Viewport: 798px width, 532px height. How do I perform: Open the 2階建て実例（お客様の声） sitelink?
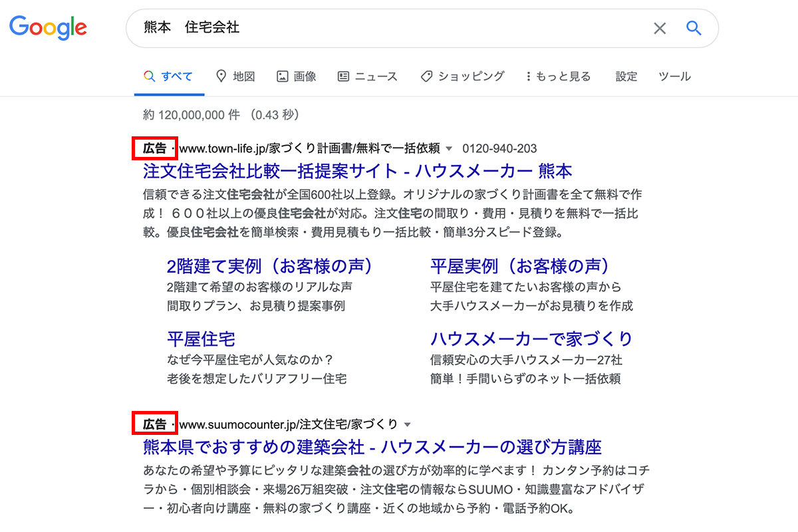pyautogui.click(x=271, y=267)
